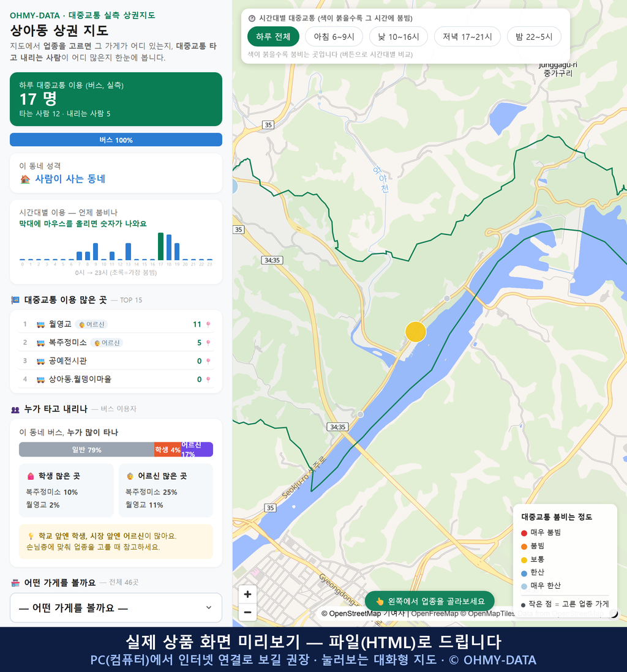Click the 버스 100% blue bar
Viewport: 627px width, 672px height.
(x=116, y=140)
